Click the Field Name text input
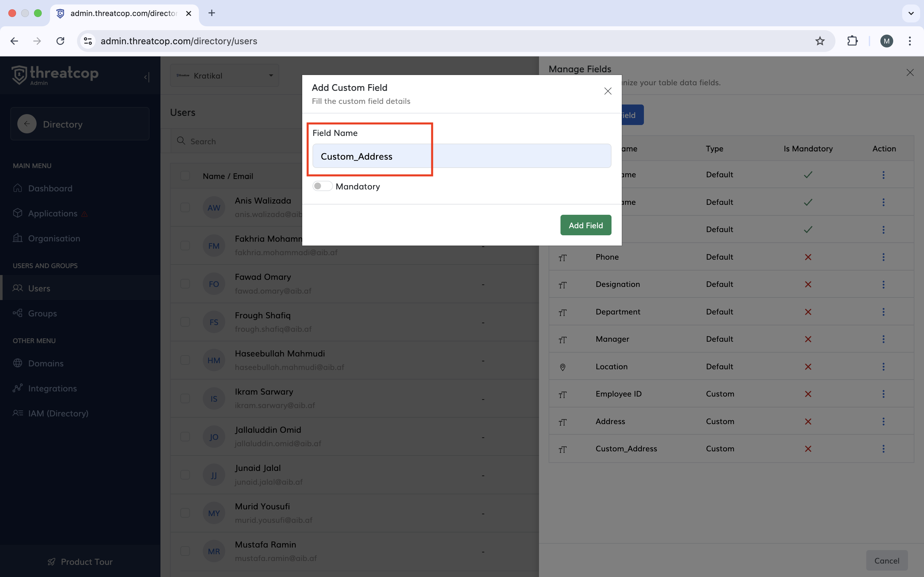Image resolution: width=924 pixels, height=577 pixels. [461, 156]
